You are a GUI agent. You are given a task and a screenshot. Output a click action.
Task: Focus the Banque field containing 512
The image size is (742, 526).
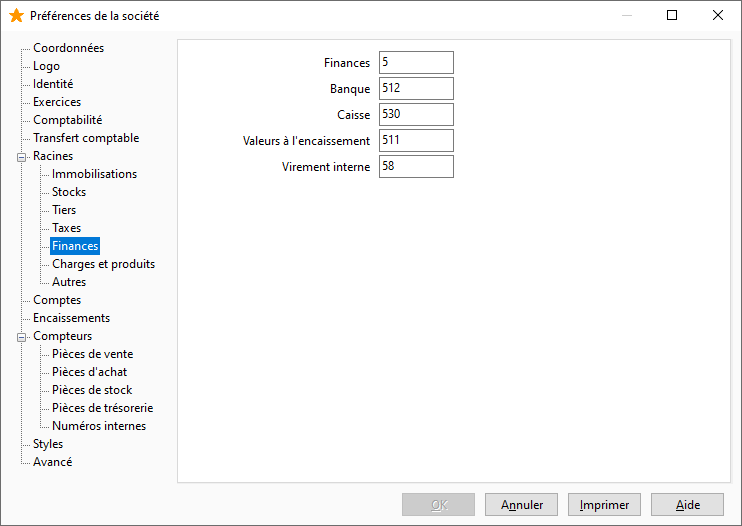[x=416, y=88]
